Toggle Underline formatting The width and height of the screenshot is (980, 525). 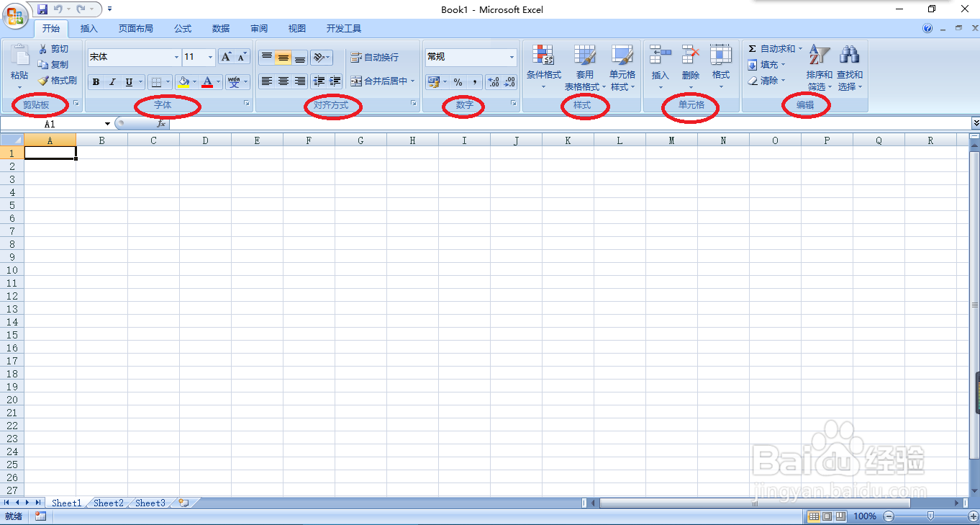point(129,82)
